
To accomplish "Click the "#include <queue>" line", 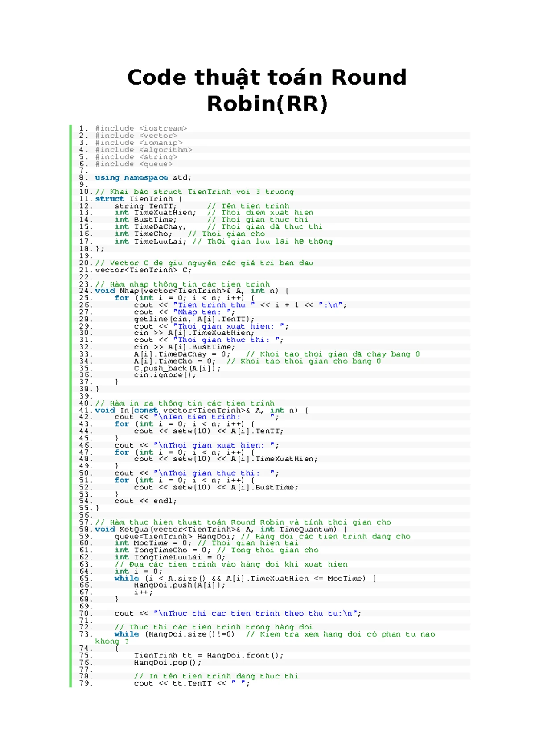I will coord(134,164).
